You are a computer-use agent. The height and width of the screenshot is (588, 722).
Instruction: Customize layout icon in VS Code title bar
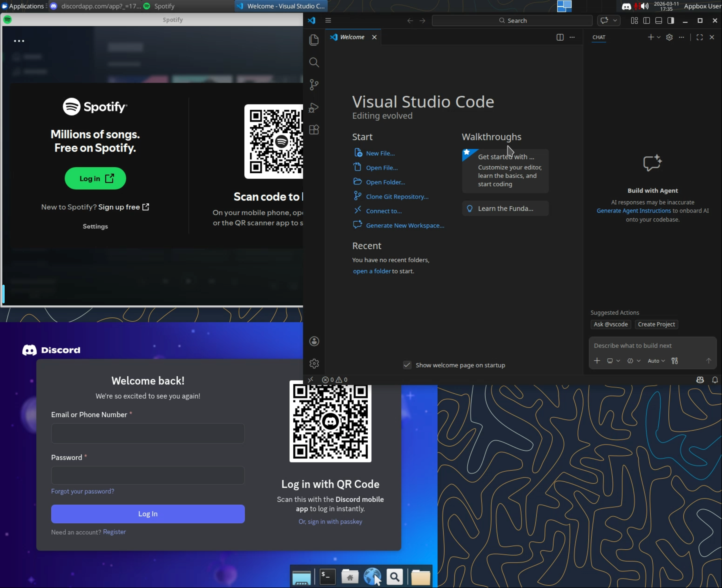(634, 21)
